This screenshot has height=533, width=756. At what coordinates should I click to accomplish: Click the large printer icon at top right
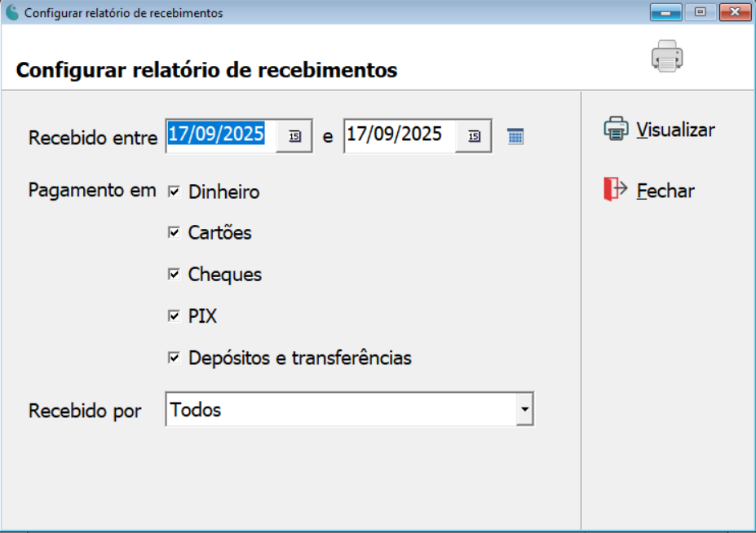pos(666,56)
